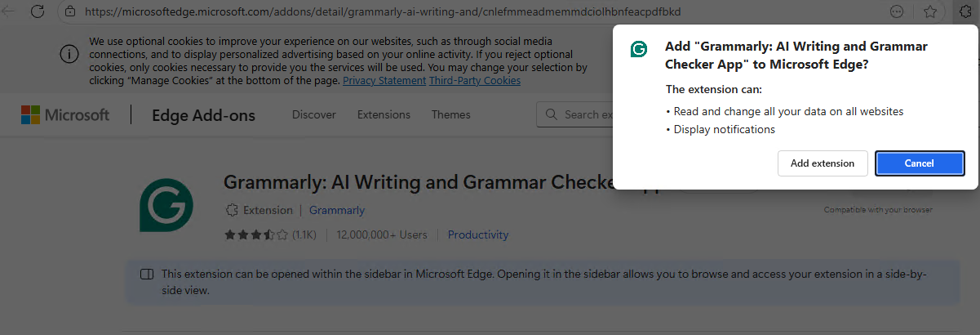Image resolution: width=980 pixels, height=335 pixels.
Task: Open the Privacy Statement link
Action: pos(384,81)
